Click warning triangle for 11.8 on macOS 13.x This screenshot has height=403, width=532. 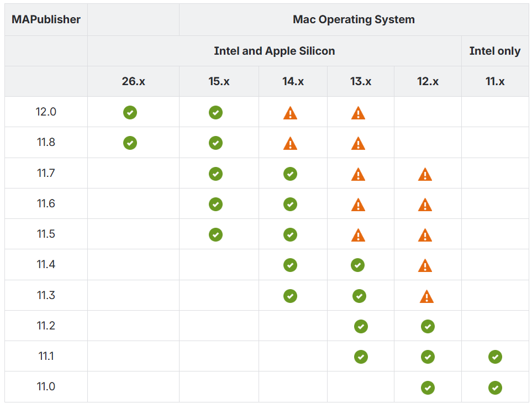[359, 143]
